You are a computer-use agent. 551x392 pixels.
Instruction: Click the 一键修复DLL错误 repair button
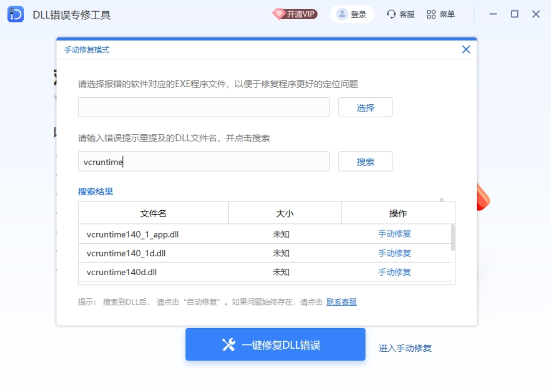(275, 345)
